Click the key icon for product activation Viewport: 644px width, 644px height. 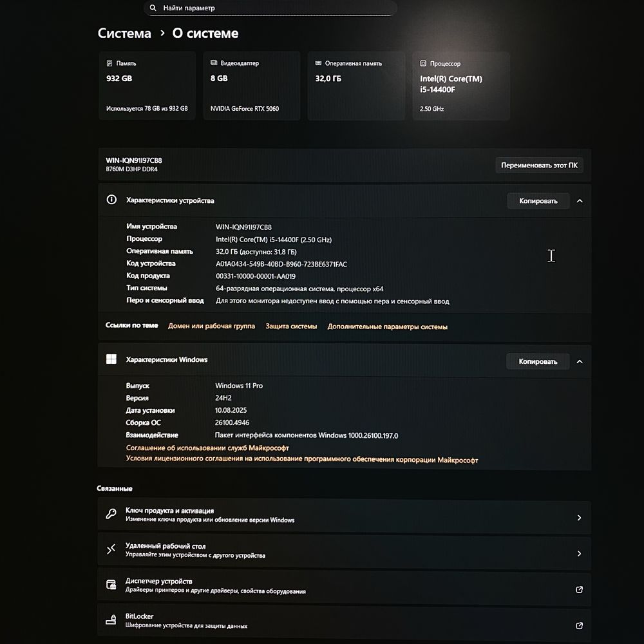tap(111, 514)
